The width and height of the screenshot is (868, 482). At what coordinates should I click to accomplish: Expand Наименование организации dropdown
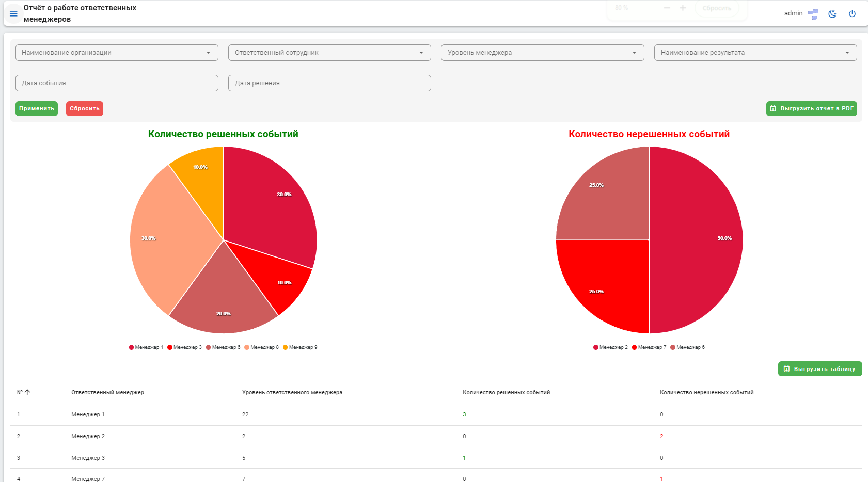(x=117, y=53)
